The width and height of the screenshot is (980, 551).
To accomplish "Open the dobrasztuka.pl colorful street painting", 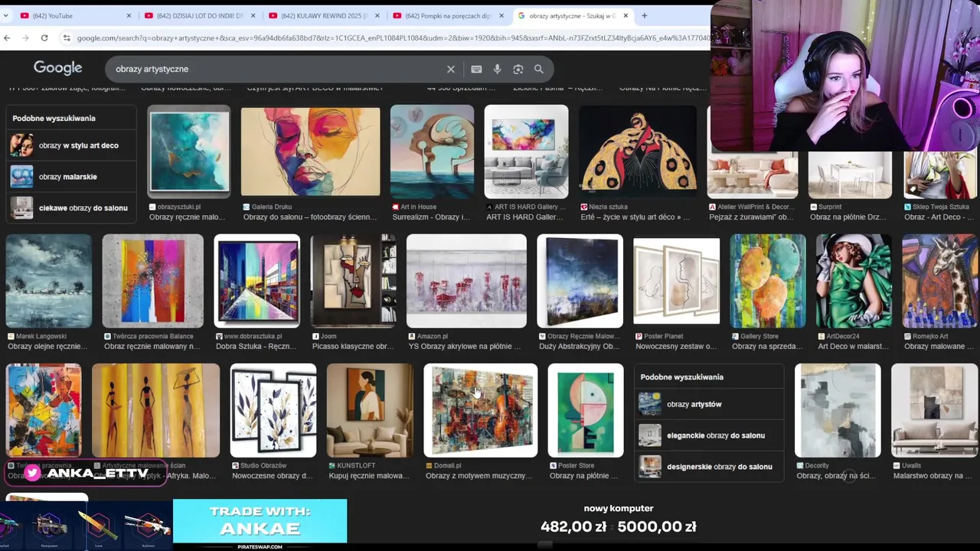I will point(257,281).
